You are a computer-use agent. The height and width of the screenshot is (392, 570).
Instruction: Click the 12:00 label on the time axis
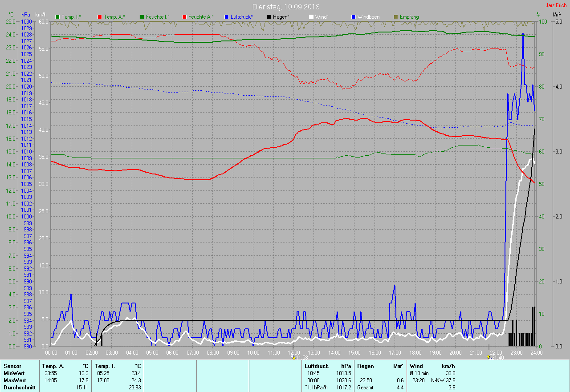pyautogui.click(x=293, y=352)
